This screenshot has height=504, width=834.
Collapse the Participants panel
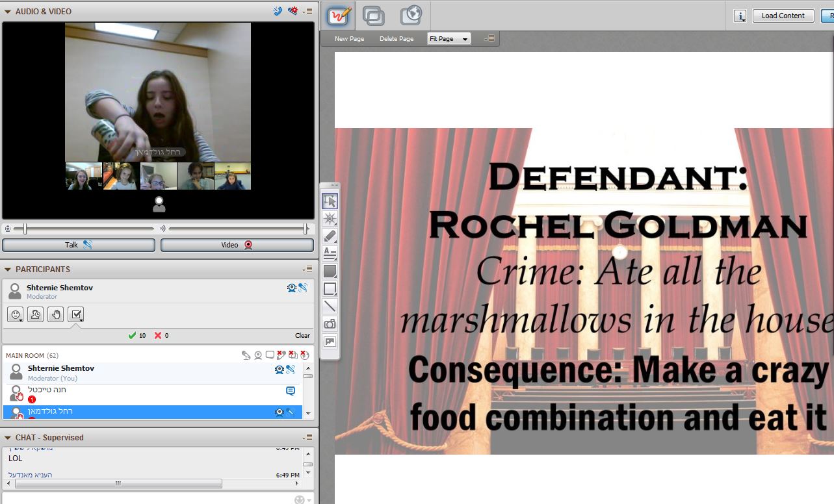8,270
